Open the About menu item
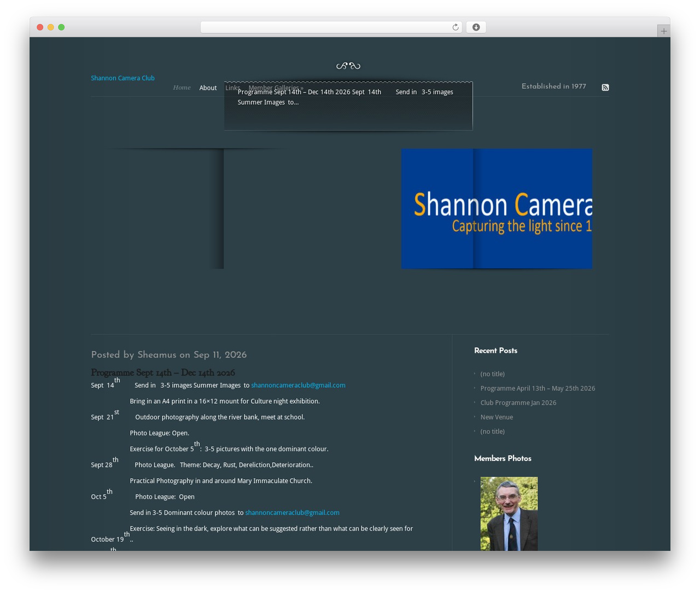Viewport: 700px width, 593px height. pos(208,88)
